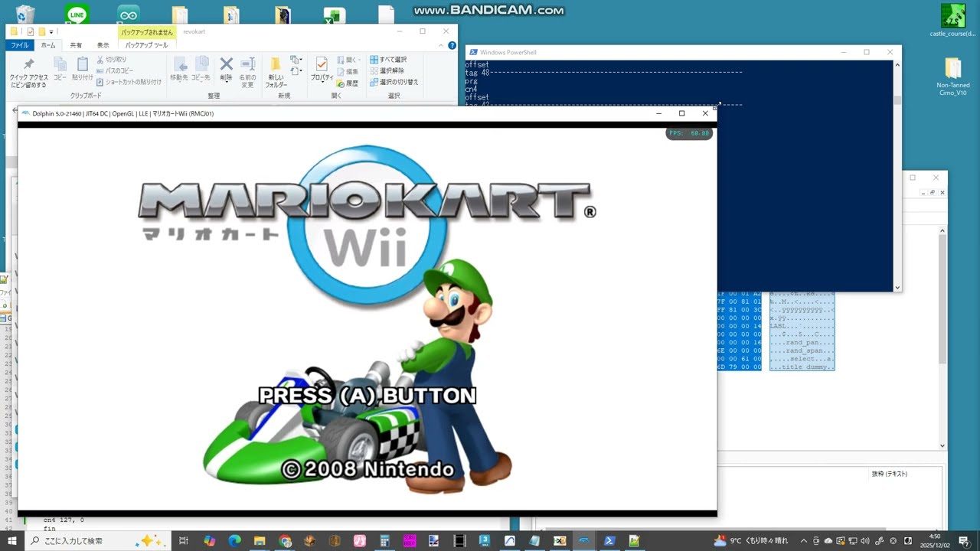Open the Arduino desktop shortcut
Image resolution: width=980 pixels, height=551 pixels.
pyautogui.click(x=129, y=15)
